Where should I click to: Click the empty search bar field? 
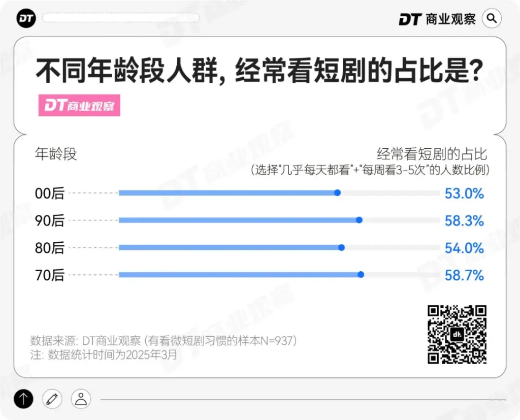[121, 18]
